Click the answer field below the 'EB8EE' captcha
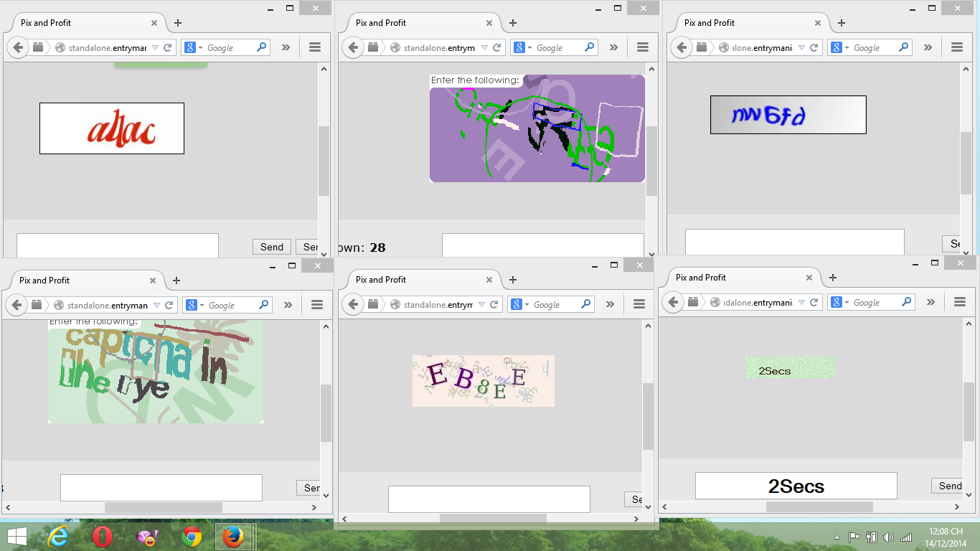Image resolution: width=980 pixels, height=551 pixels. (489, 499)
